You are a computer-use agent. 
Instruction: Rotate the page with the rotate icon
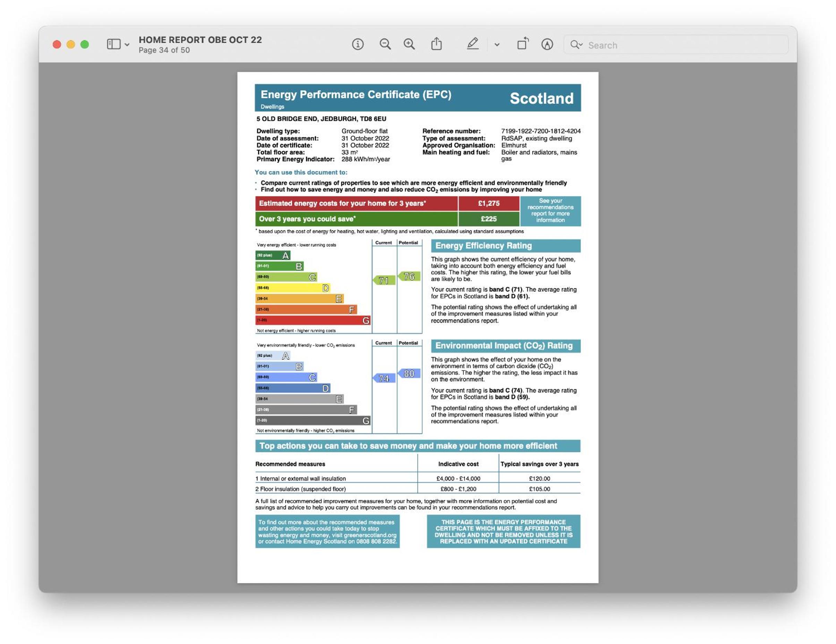523,44
